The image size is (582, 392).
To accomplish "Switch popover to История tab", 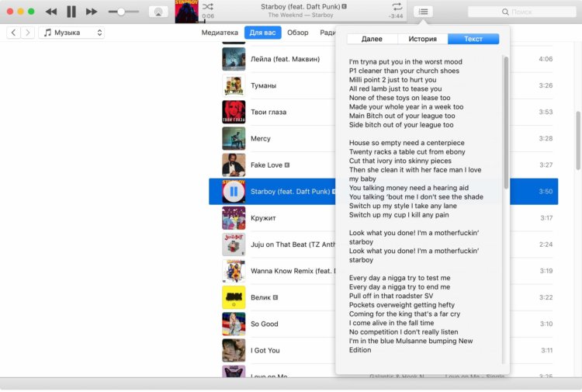I will click(423, 39).
